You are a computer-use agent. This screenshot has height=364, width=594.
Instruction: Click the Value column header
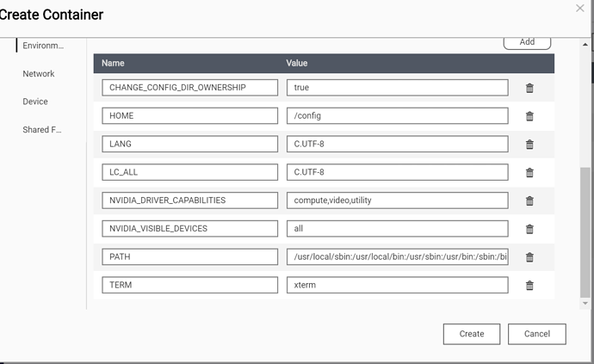pyautogui.click(x=297, y=63)
